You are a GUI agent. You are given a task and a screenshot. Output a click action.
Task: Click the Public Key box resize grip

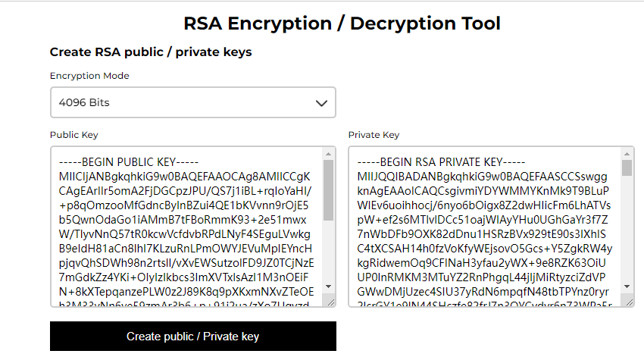point(331,302)
